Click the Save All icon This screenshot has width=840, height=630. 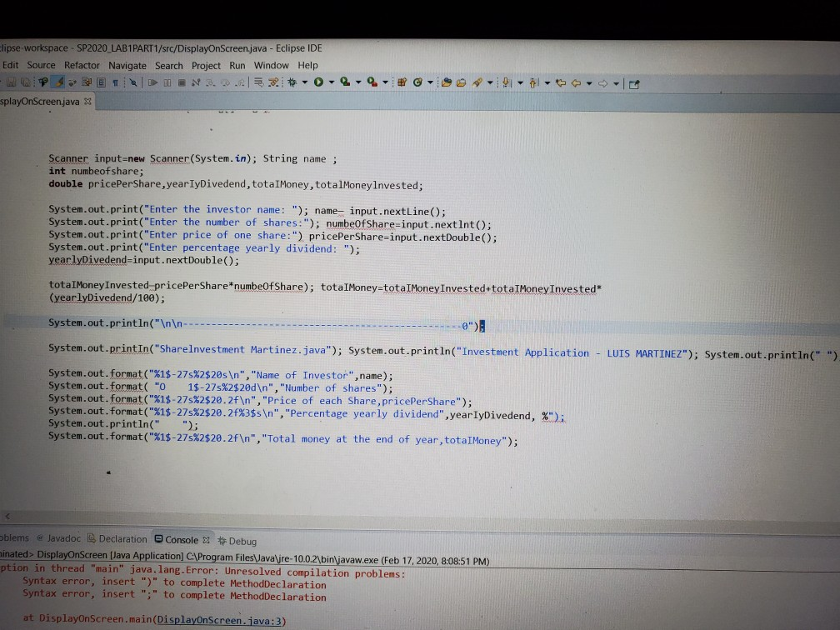pyautogui.click(x=26, y=82)
